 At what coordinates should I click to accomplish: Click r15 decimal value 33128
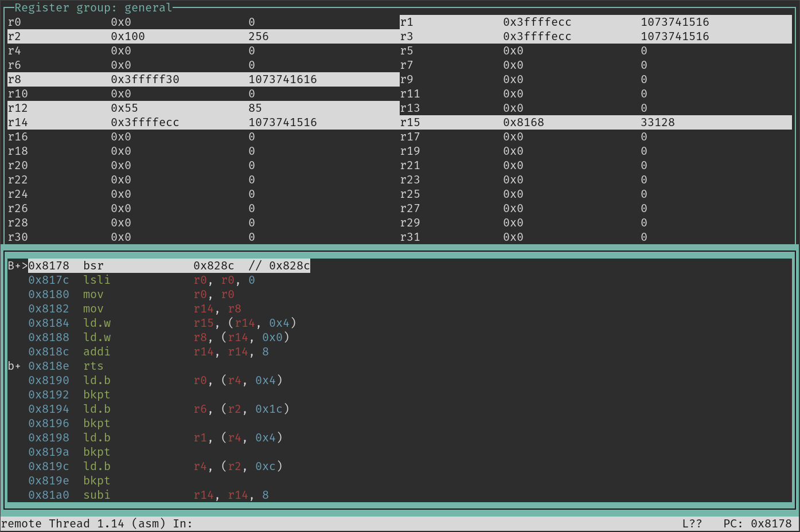point(658,122)
